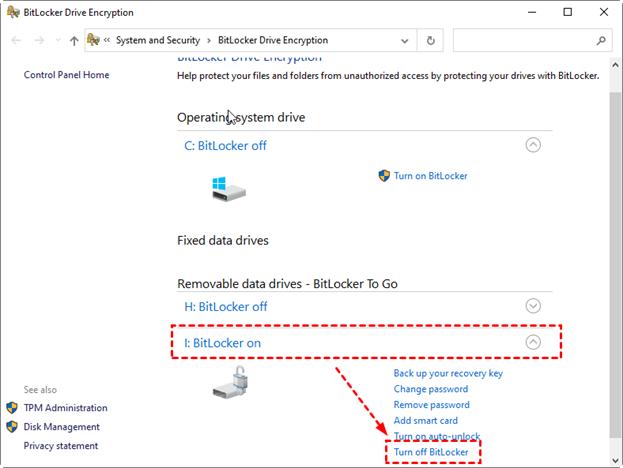Click the search magnifier icon

[601, 41]
